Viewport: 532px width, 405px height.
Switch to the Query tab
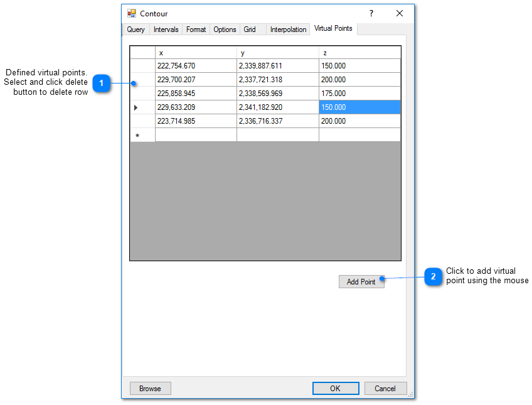point(136,29)
